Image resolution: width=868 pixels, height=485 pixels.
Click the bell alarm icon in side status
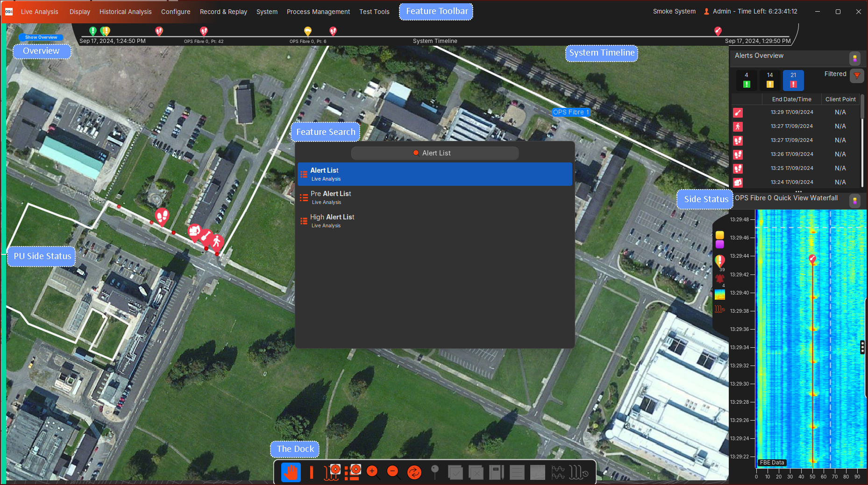pos(719,279)
